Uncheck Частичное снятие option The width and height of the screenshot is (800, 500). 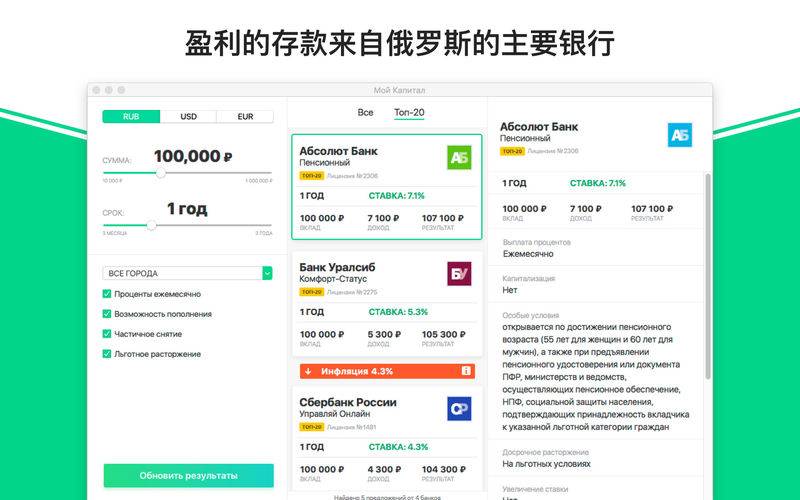click(107, 334)
